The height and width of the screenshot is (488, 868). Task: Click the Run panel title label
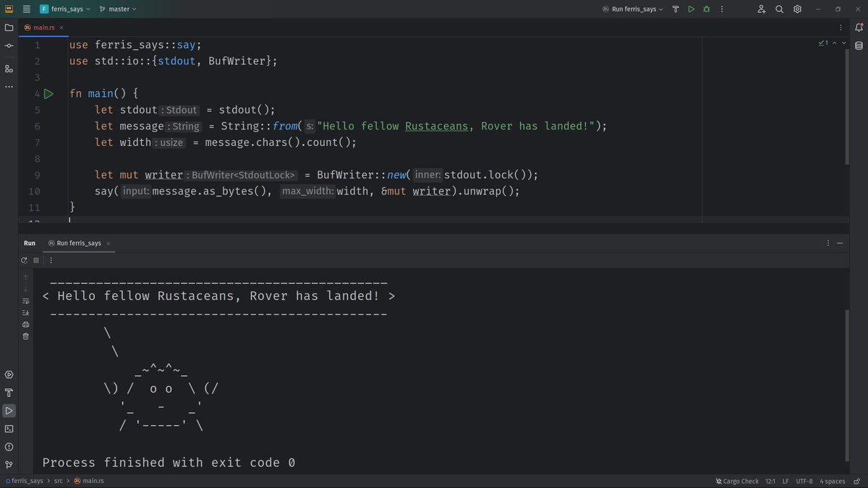click(x=30, y=244)
